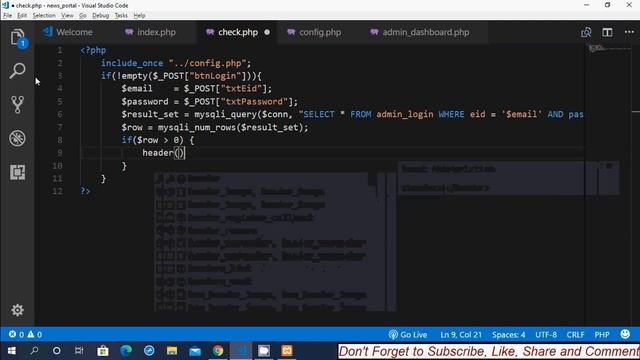Focus Visual Studio Code taskbar button
The width and height of the screenshot is (640, 360).
(x=241, y=351)
